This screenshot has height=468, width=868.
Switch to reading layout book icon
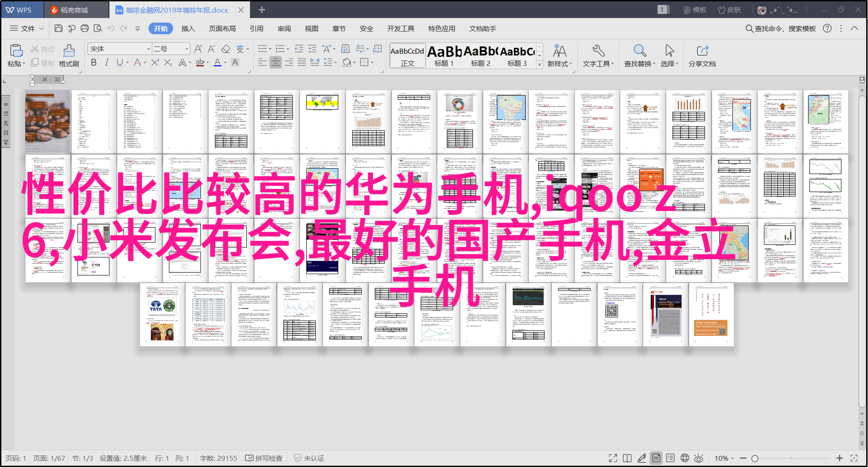[x=627, y=458]
